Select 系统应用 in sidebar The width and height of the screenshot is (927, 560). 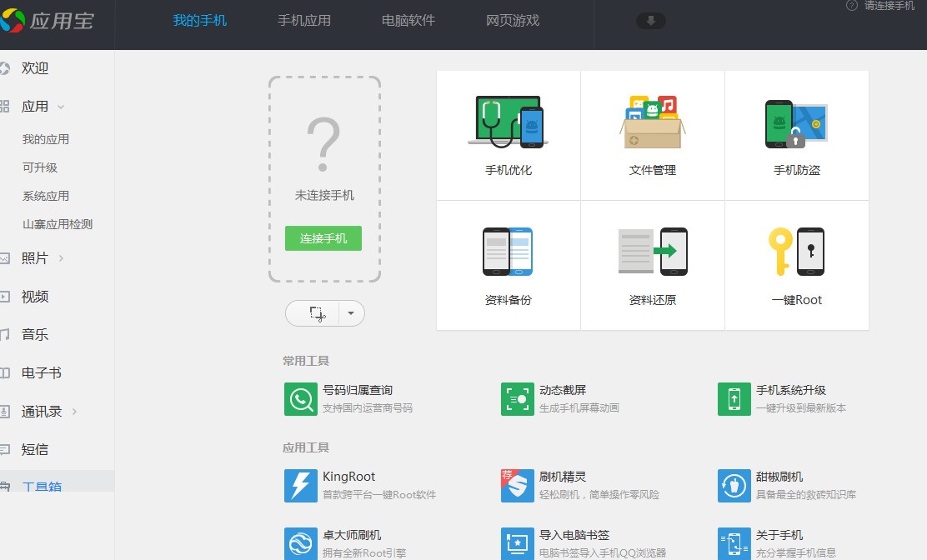pos(46,196)
